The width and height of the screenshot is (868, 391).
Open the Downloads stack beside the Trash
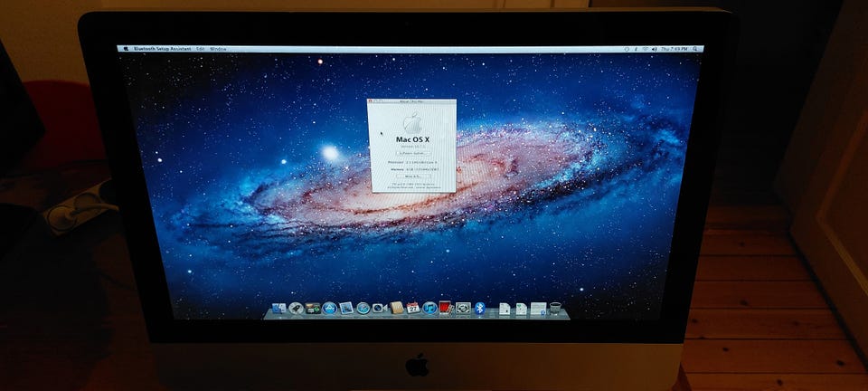538,309
